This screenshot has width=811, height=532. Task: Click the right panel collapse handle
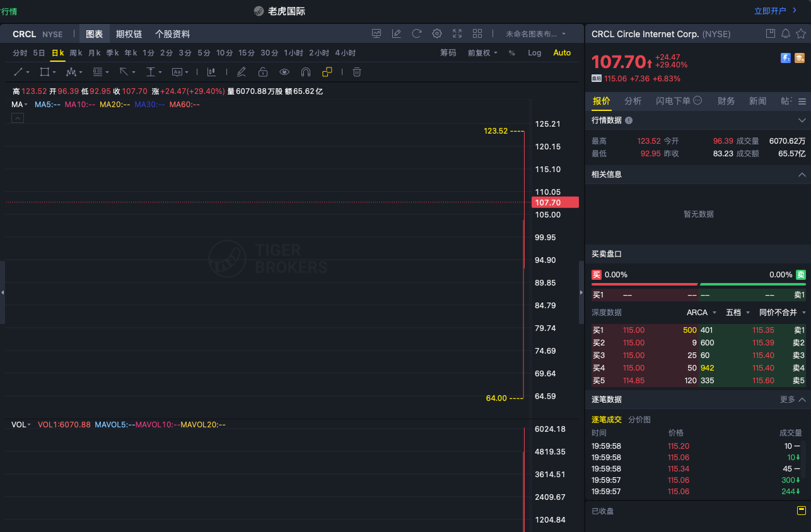(581, 292)
